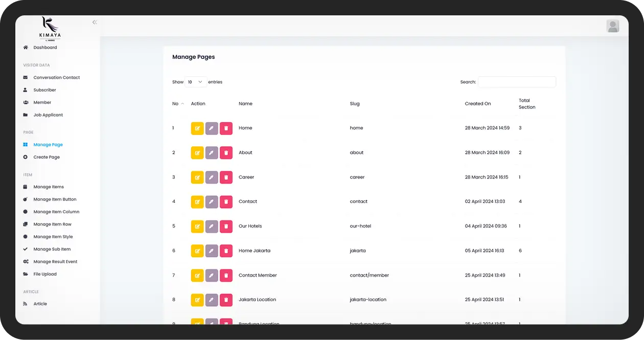The width and height of the screenshot is (644, 340).
Task: Collapse the sidebar with double-chevron icon
Action: (x=95, y=22)
